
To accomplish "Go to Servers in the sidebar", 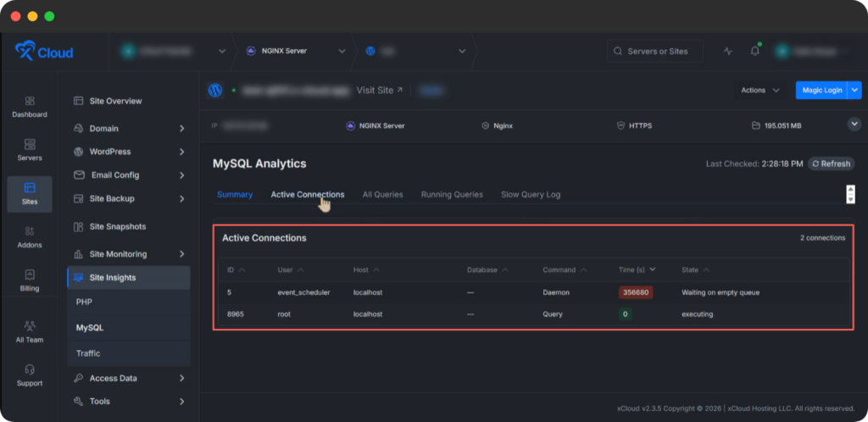I will coord(30,150).
